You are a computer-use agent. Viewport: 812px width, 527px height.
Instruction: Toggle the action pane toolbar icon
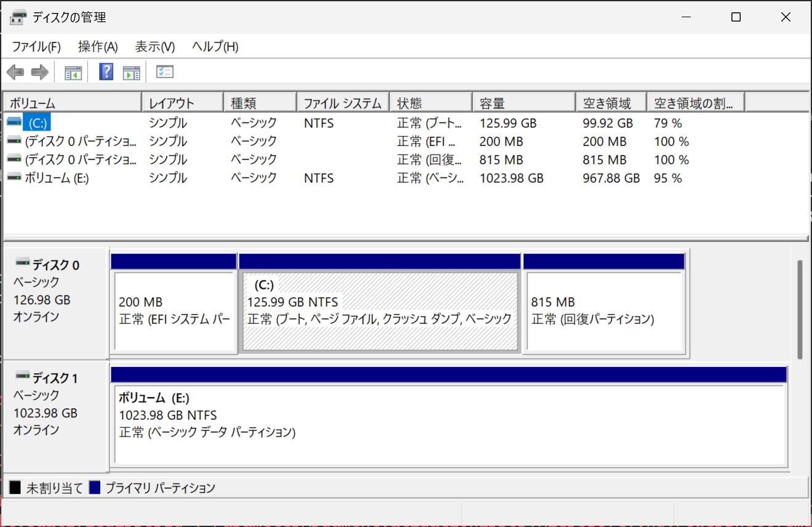click(132, 73)
